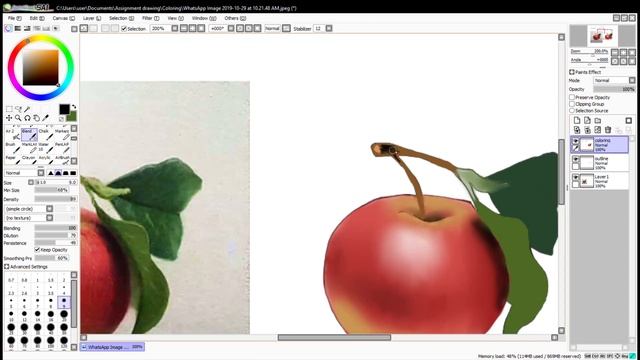Delete the selected layer with trash icon
The height and width of the screenshot is (360, 640).
[608, 130]
